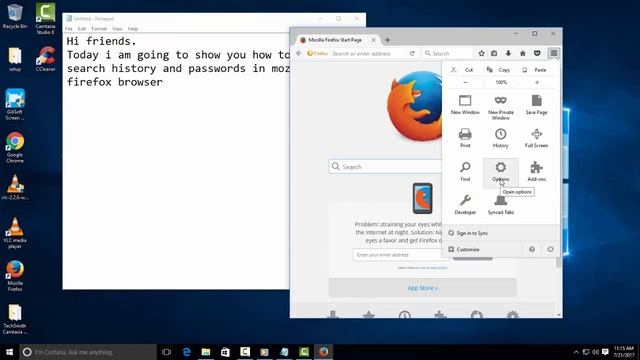Toggle the hamburger menu button

(x=553, y=53)
